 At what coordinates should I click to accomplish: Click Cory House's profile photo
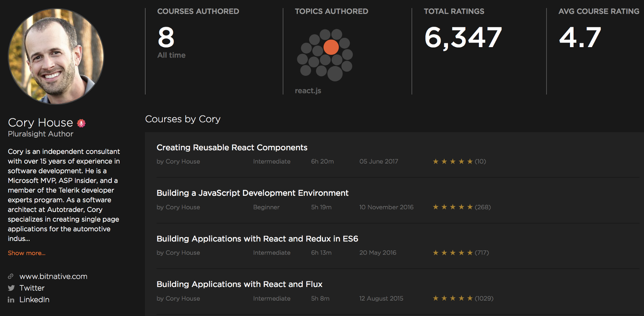coord(56,56)
